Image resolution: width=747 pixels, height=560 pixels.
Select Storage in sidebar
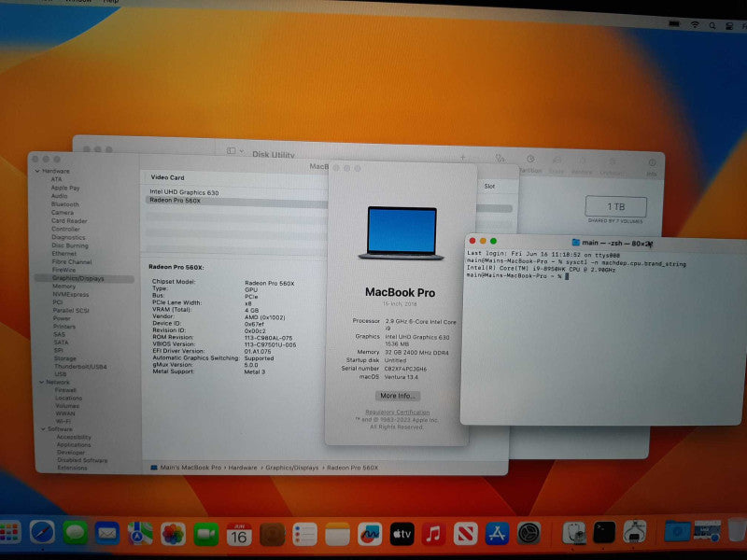pos(65,358)
